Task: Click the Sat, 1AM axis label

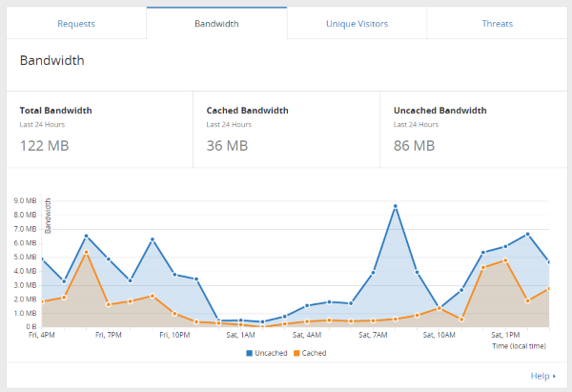Action: pos(241,335)
